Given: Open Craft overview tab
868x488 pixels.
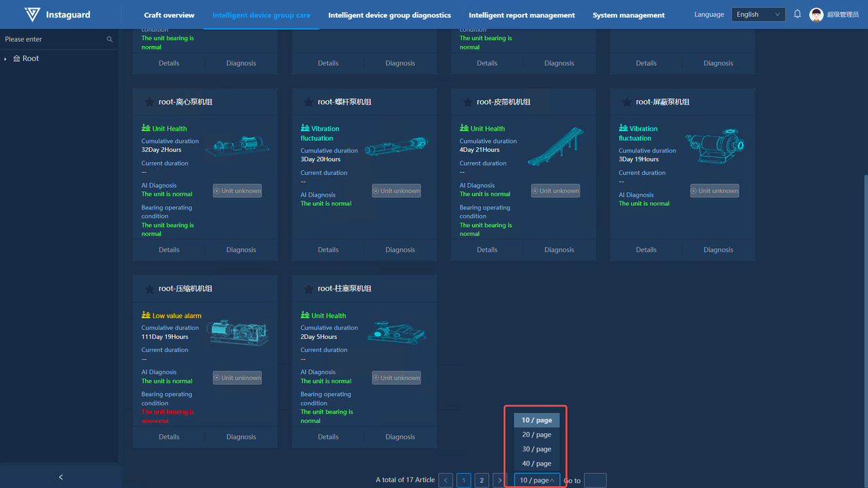Looking at the screenshot, I should pos(170,15).
